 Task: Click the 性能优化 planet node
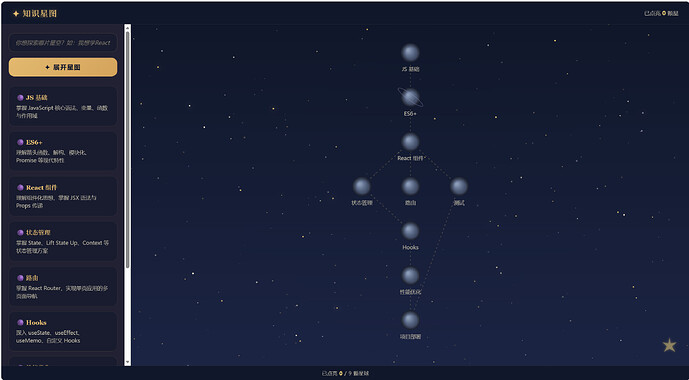(x=410, y=275)
